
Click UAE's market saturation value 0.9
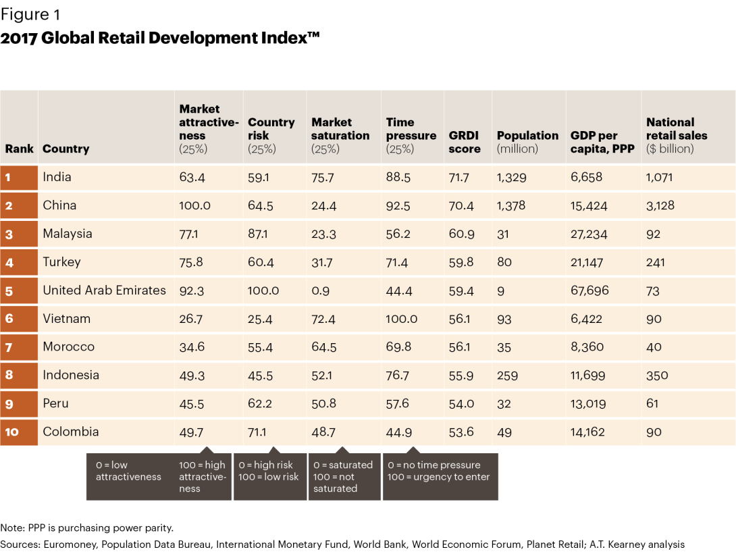[x=321, y=291]
